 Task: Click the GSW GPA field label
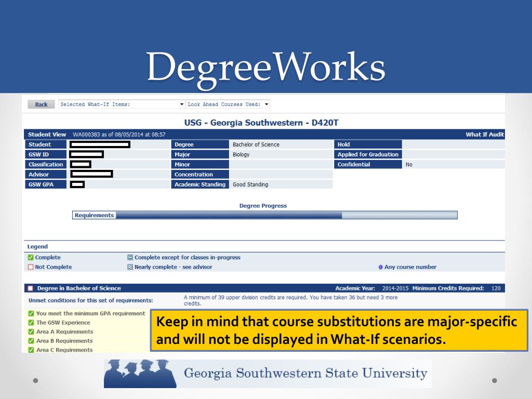(46, 184)
